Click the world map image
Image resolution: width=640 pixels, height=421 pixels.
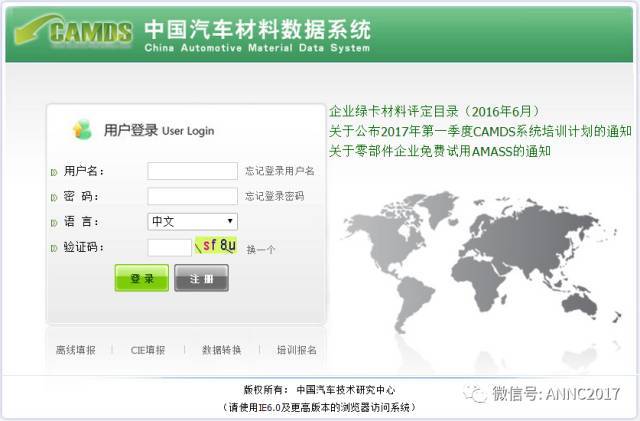coord(482,261)
